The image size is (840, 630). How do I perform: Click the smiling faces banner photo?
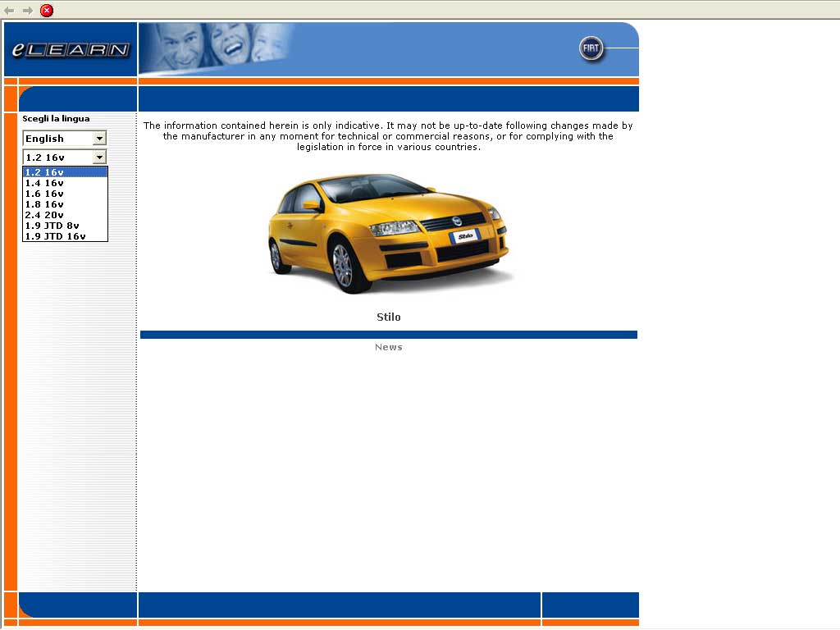[x=217, y=48]
